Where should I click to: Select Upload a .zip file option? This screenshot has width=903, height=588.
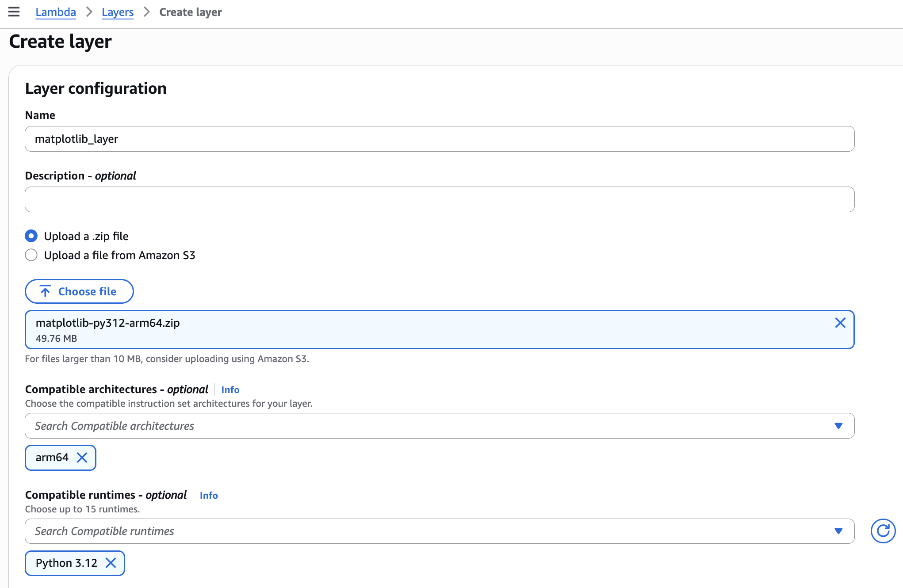31,236
